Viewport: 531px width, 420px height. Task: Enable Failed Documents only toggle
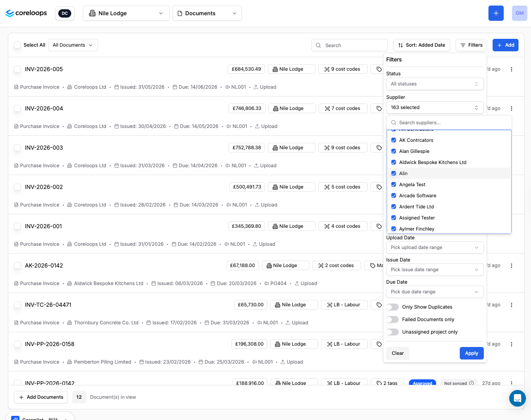393,319
